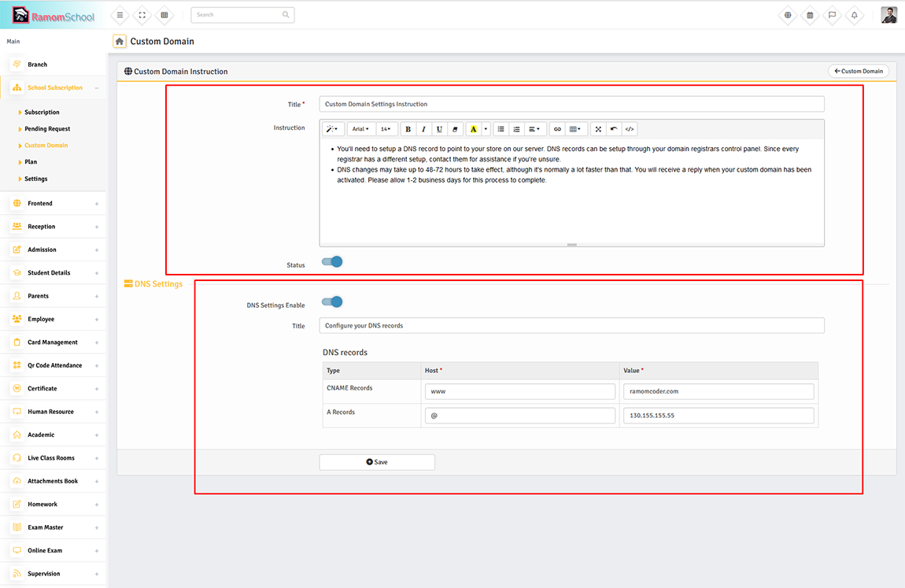The width and height of the screenshot is (905, 588).
Task: Click the CNAME record Value field
Action: point(718,391)
